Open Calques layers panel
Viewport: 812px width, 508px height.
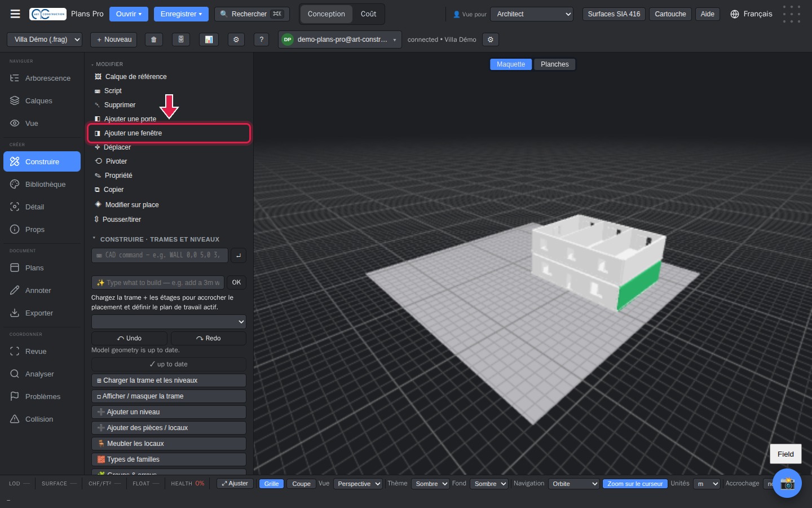[x=42, y=101]
